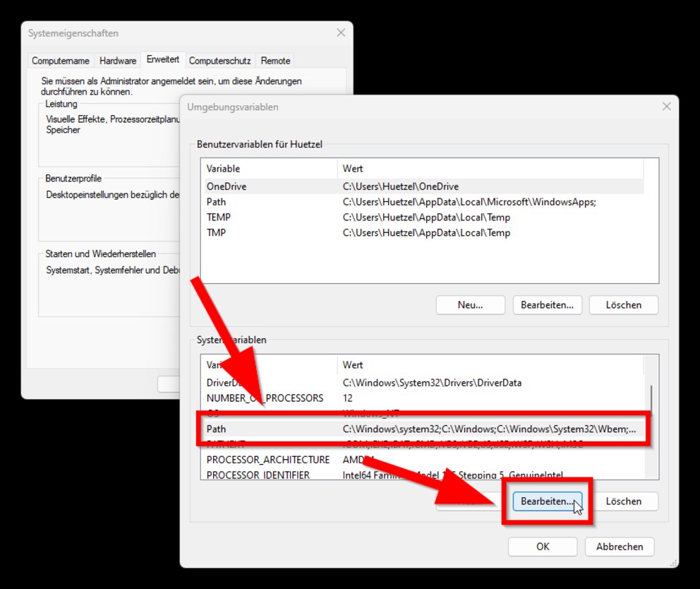
Task: Click Abbrechen to cancel changes
Action: (x=619, y=547)
